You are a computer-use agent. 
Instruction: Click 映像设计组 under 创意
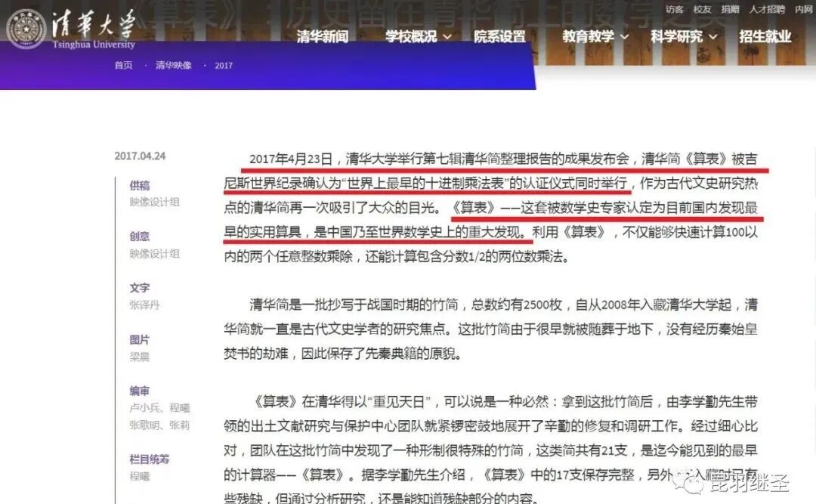coord(155,254)
